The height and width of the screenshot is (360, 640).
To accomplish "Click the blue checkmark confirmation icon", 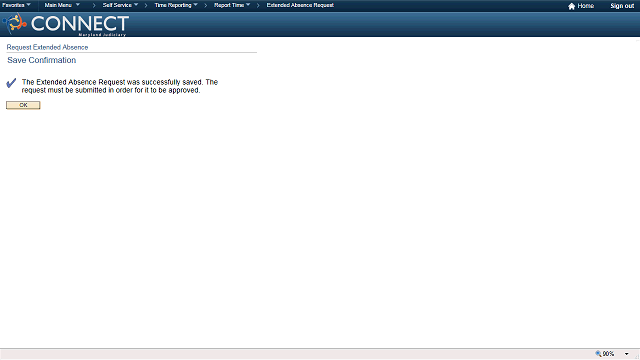I will [11, 83].
